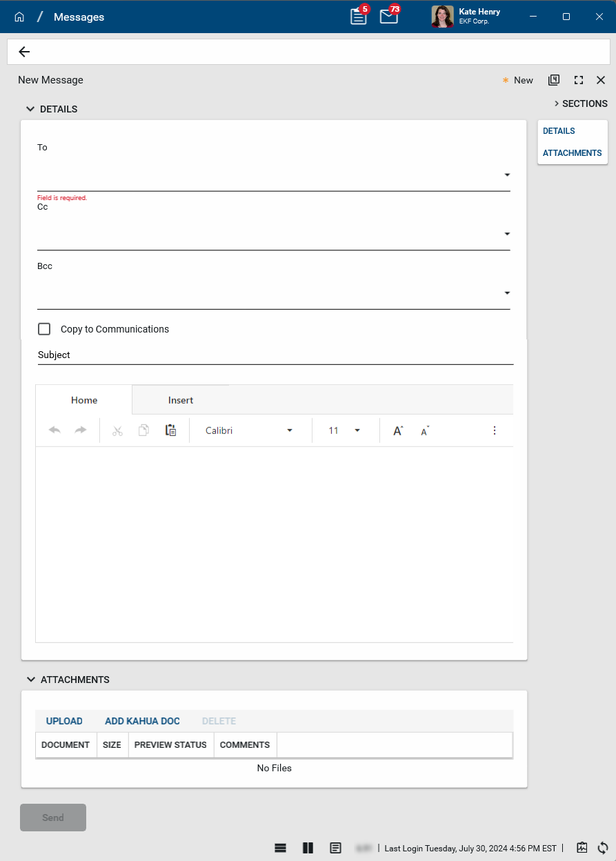Collapse the ATTACHMENTS section

coord(30,680)
